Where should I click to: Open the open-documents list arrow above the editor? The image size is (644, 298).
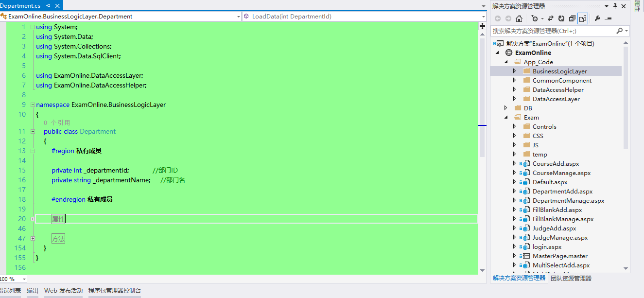[x=483, y=6]
